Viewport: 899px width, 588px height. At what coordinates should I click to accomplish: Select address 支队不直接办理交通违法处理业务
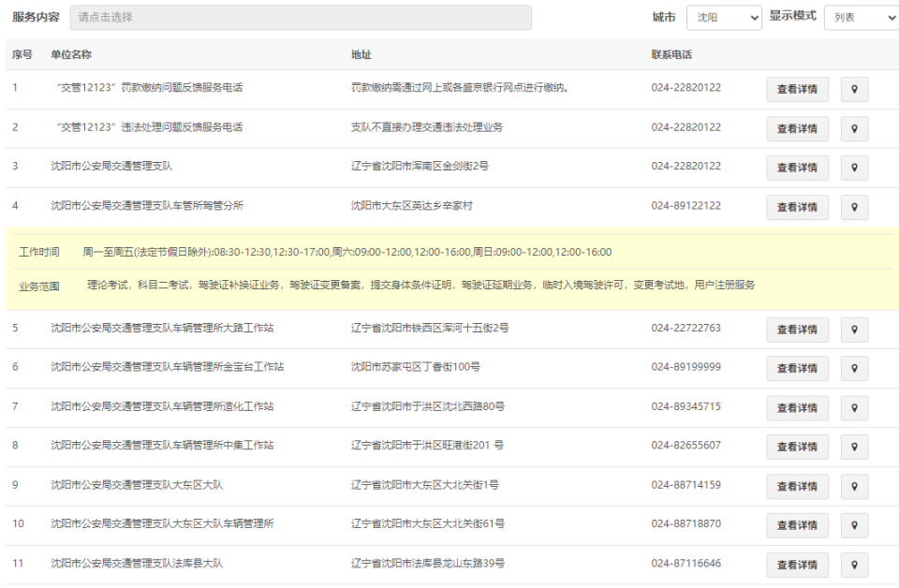pyautogui.click(x=427, y=127)
